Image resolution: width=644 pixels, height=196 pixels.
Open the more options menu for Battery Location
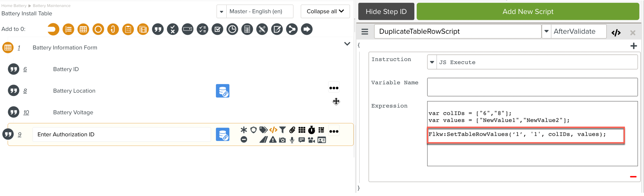coord(334,88)
